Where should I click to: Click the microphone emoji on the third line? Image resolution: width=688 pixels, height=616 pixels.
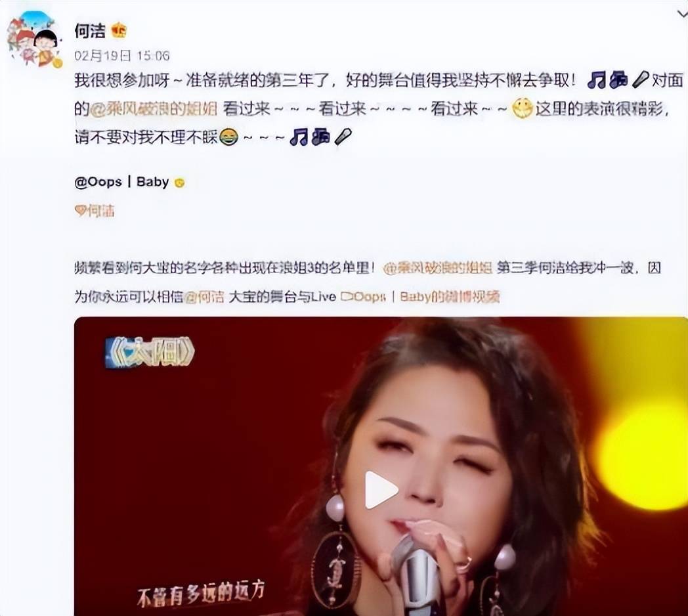[x=343, y=137]
